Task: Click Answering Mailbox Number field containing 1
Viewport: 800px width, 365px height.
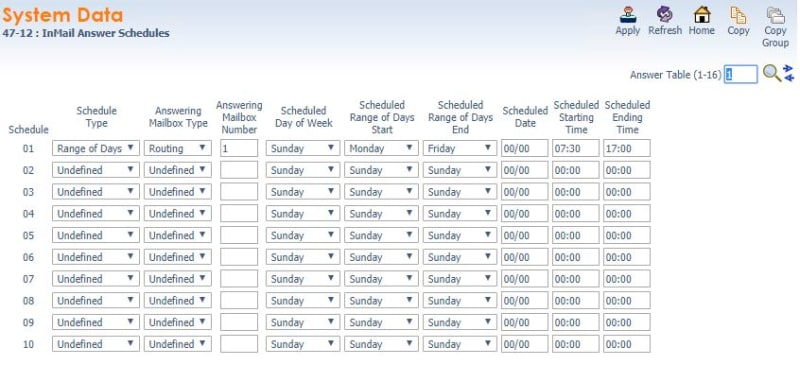Action: point(239,149)
